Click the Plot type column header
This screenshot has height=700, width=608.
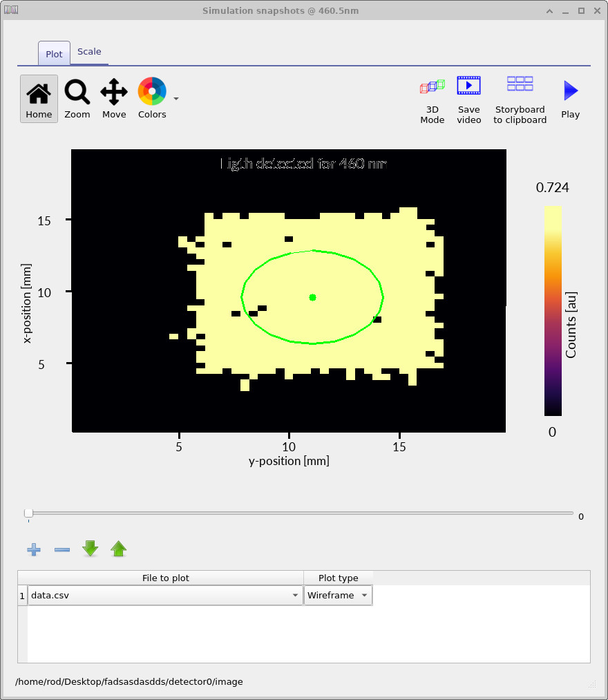coord(338,578)
